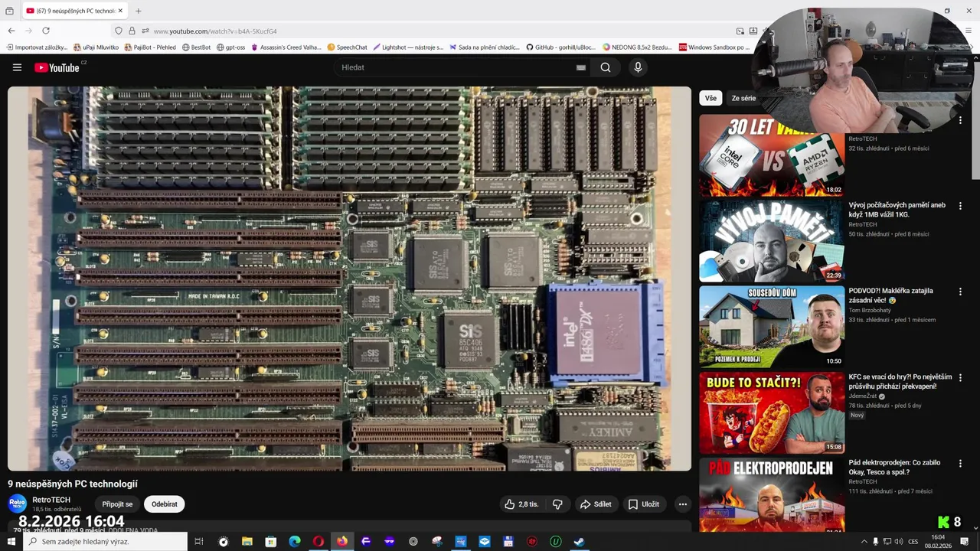Like the video with thumbs up
The image size is (980, 551).
[x=521, y=504]
